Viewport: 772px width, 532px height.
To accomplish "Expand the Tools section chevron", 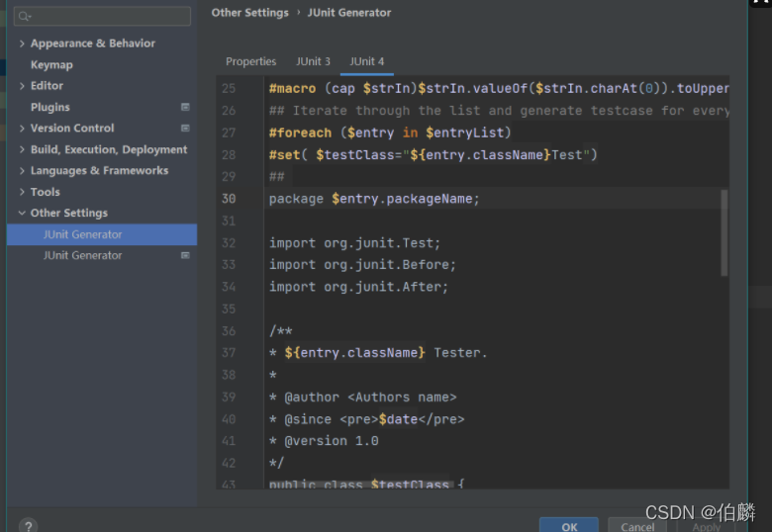I will [22, 191].
